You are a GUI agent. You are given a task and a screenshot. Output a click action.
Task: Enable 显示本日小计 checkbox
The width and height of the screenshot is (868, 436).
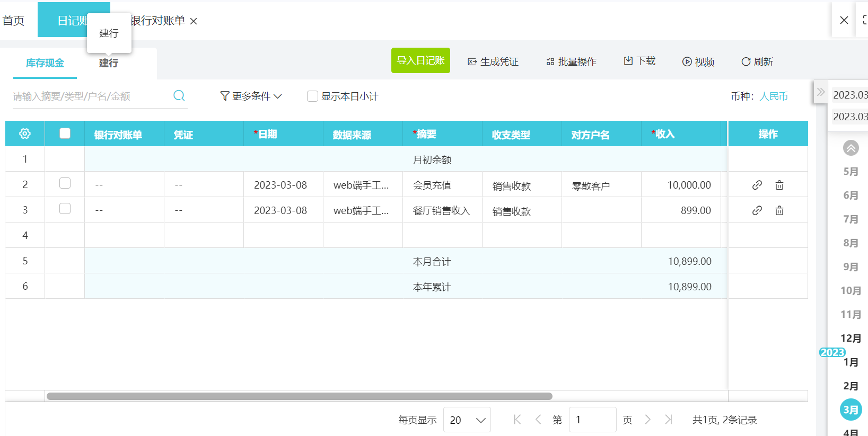point(312,96)
